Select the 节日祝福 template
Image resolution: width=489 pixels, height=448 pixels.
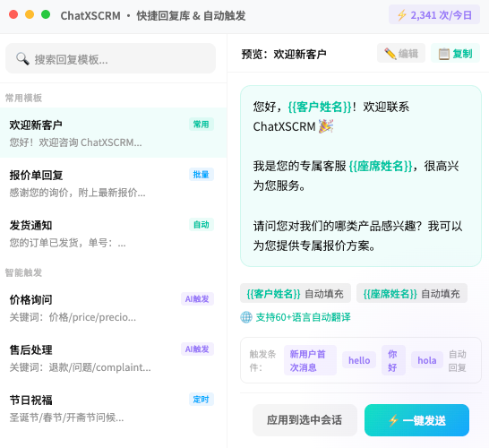[113, 408]
